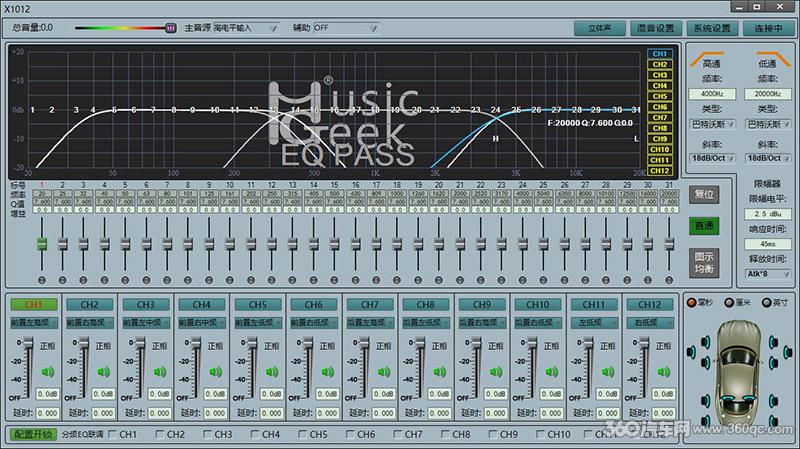Select the centimeters delay unit radio

[729, 303]
